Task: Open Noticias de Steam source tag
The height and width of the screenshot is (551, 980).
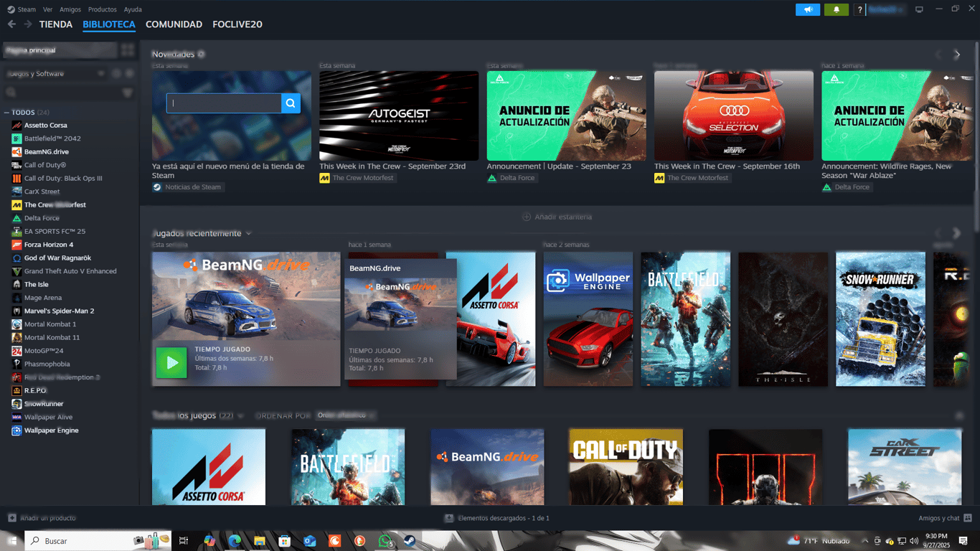Action: 188,187
